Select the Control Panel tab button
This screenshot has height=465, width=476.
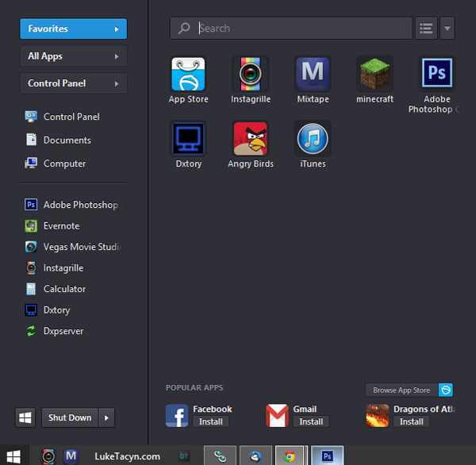pos(74,83)
